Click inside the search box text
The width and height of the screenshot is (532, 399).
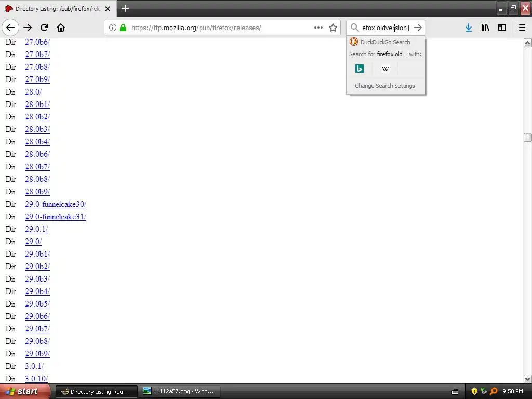[x=386, y=28]
